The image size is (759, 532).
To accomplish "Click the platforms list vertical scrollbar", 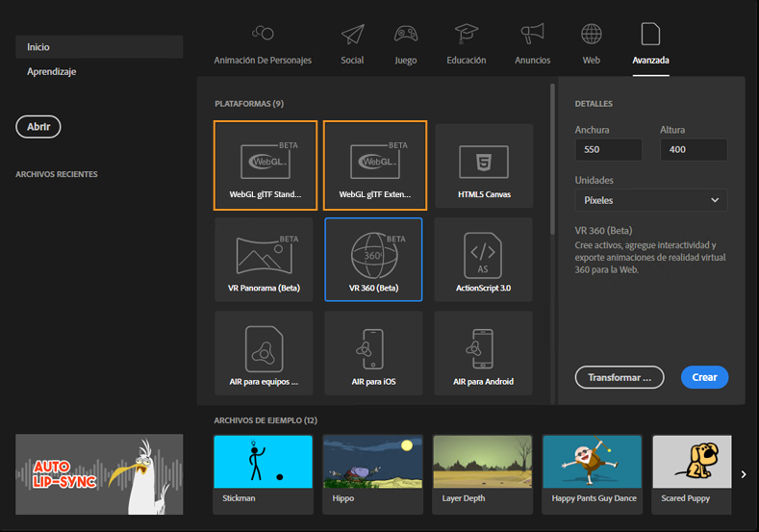I will pos(552,160).
